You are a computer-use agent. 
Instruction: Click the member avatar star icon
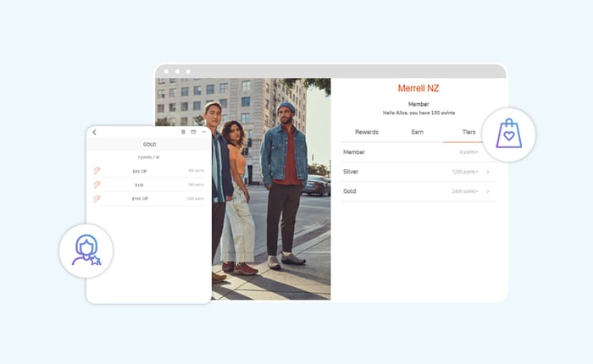(86, 251)
